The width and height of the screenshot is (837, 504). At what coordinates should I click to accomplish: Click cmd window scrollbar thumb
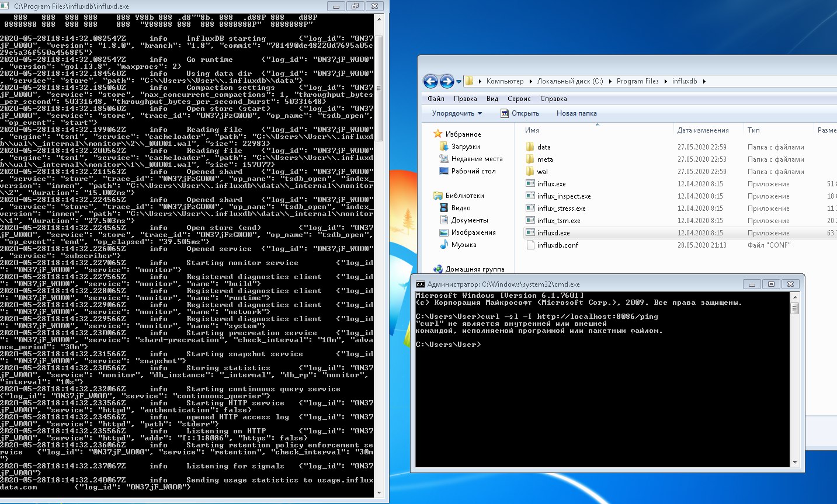[794, 308]
